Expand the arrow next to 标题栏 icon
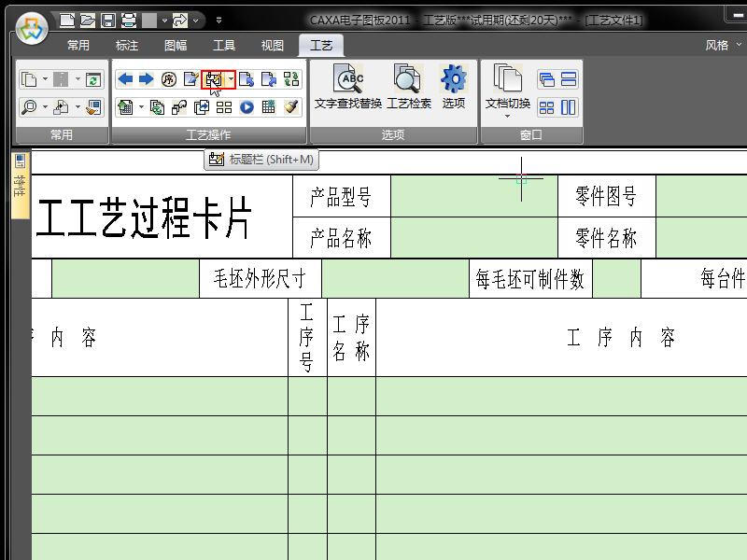Viewport: 747px width, 560px height. click(231, 79)
